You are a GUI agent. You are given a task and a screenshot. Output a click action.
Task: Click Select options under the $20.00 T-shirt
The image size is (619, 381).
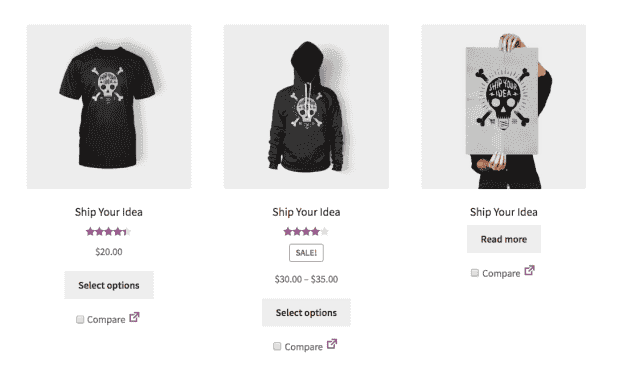(x=109, y=285)
